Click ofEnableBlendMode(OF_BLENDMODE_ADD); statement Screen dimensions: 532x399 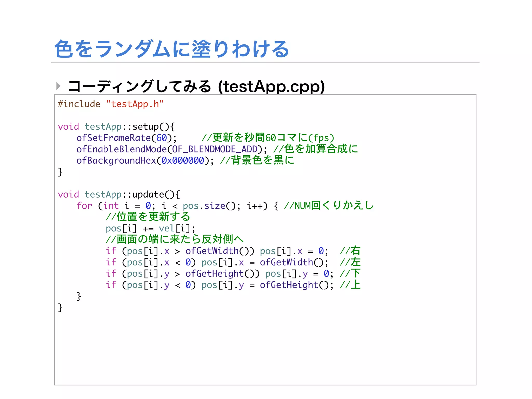click(x=172, y=149)
